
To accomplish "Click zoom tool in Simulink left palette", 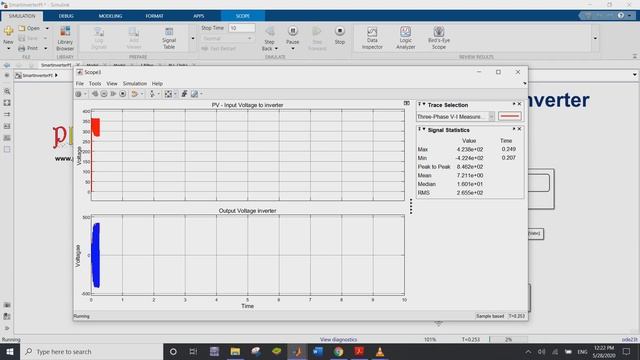I will [x=7, y=91].
